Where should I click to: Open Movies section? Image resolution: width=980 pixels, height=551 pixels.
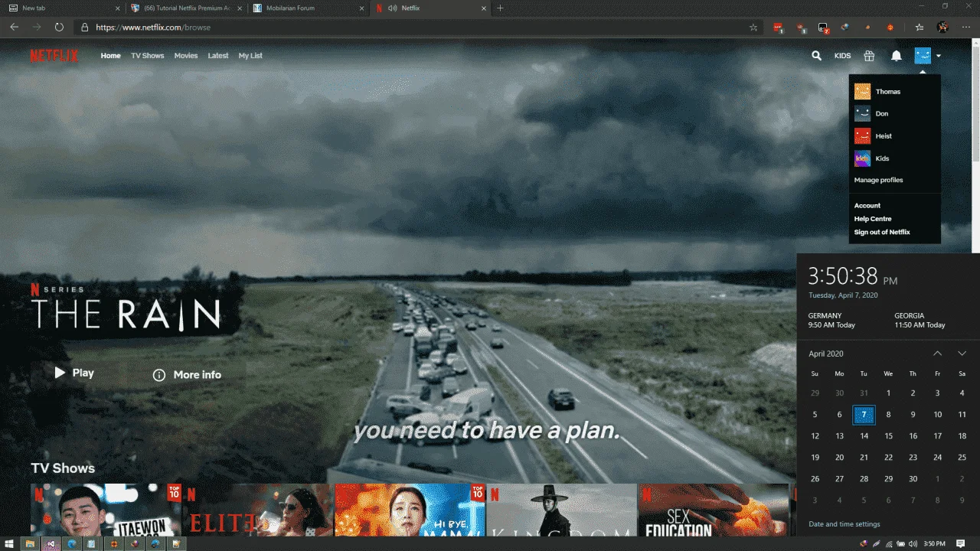tap(186, 56)
